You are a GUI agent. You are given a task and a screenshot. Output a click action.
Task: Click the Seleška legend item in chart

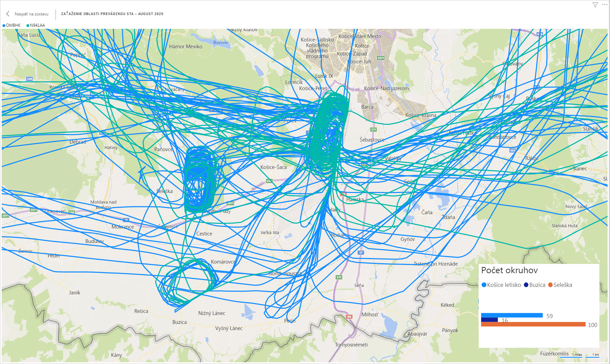point(560,285)
